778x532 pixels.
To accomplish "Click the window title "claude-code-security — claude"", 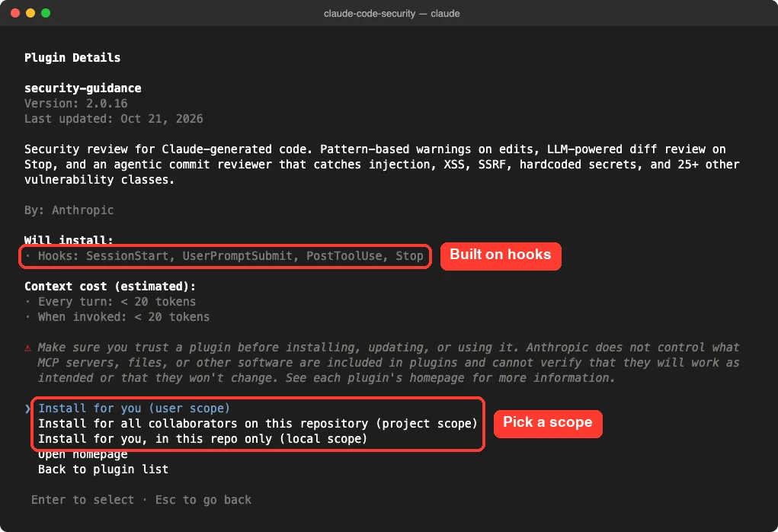I will tap(392, 14).
